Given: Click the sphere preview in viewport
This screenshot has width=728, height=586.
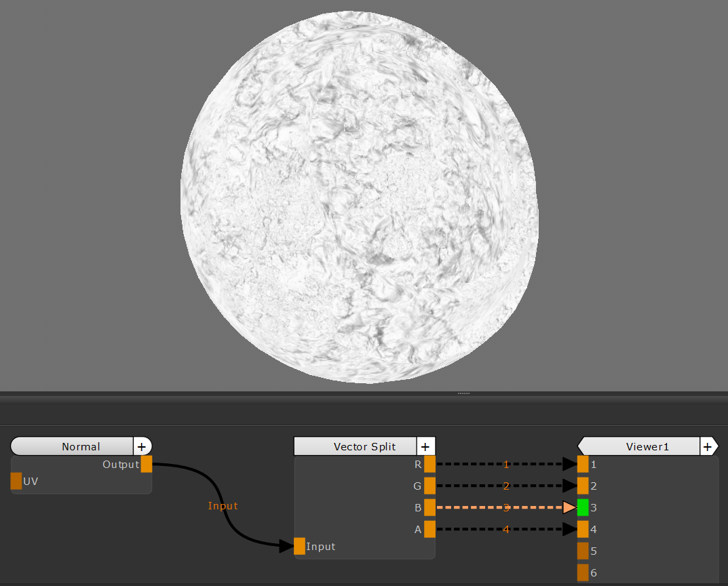Looking at the screenshot, I should (360, 197).
